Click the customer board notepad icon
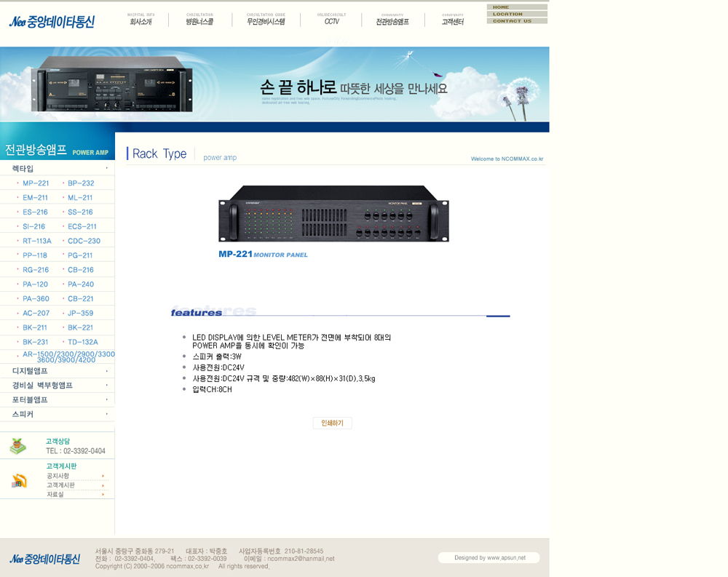 19,480
